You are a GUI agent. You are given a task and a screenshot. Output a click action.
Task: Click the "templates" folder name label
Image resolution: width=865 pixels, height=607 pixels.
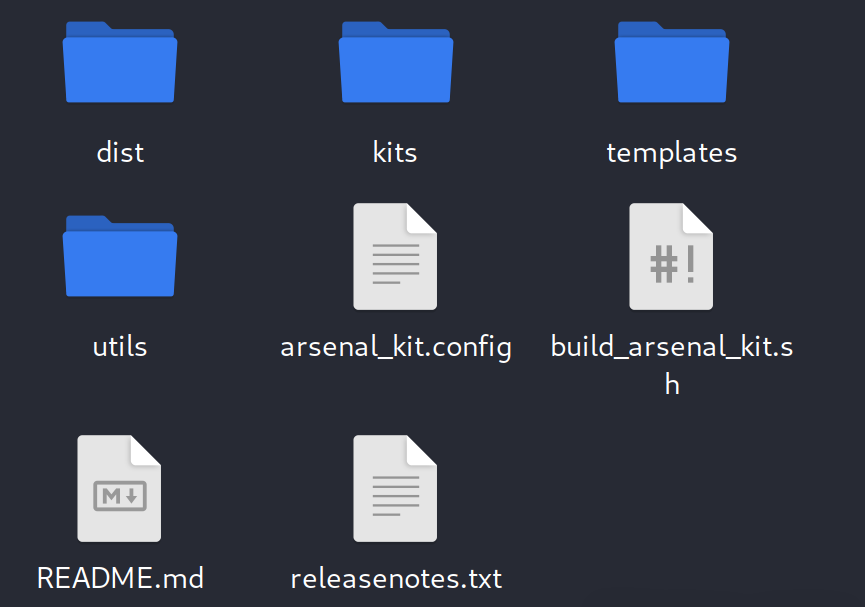[x=671, y=153]
